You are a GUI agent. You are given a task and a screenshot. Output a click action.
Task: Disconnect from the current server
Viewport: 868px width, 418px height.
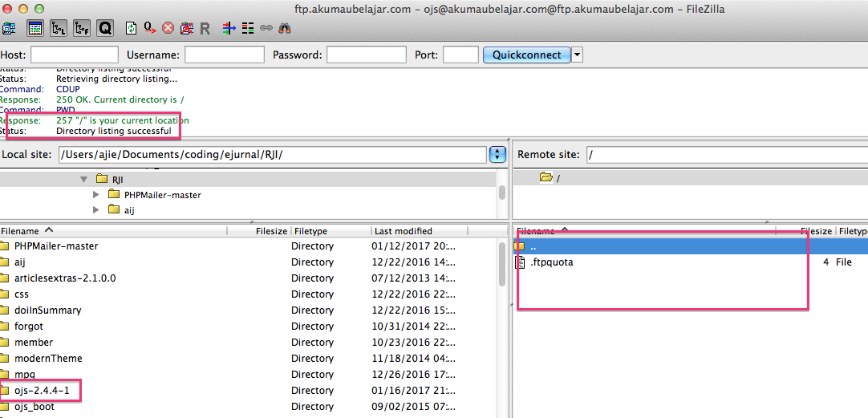coord(187,28)
